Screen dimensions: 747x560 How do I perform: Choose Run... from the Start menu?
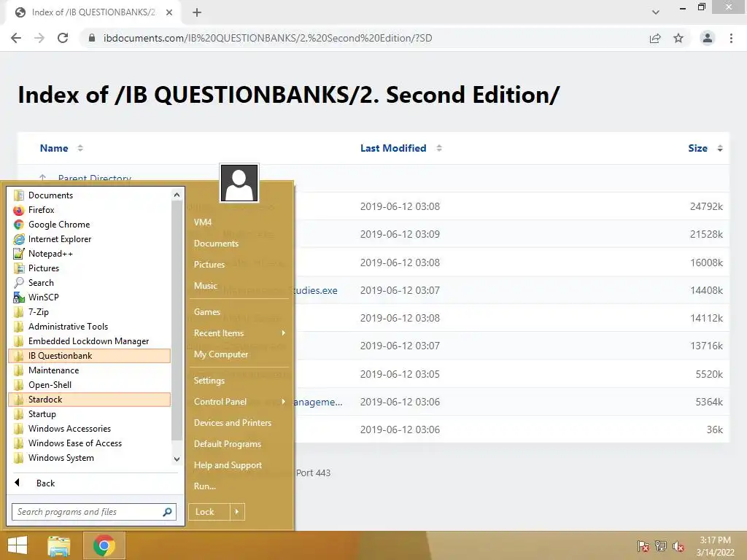pos(239,486)
